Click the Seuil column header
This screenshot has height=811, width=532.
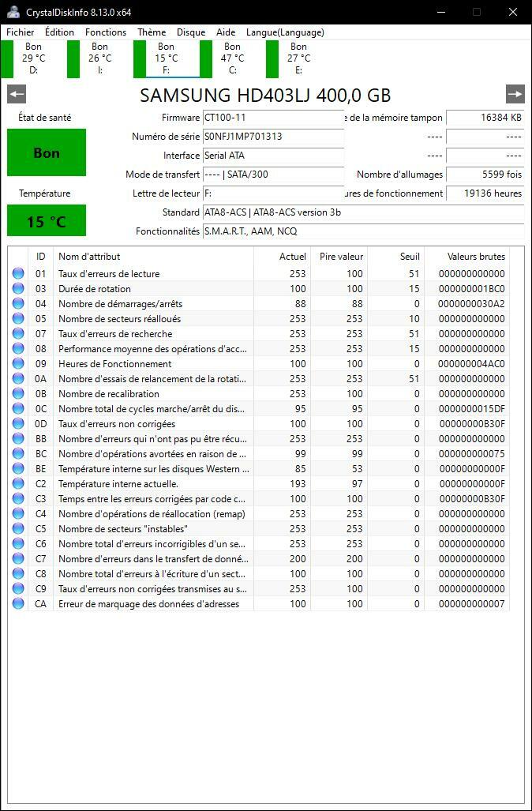click(x=396, y=257)
